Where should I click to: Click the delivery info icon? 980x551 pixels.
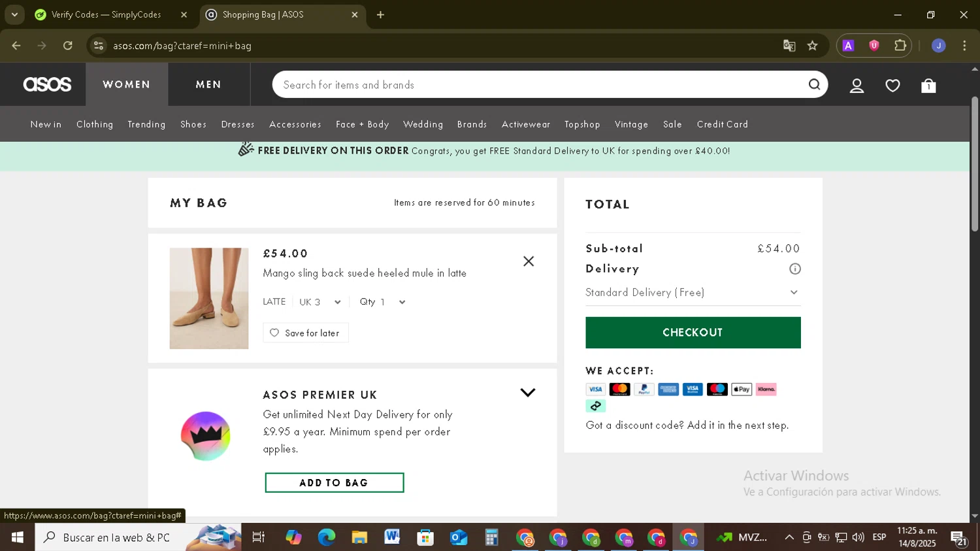[794, 269]
